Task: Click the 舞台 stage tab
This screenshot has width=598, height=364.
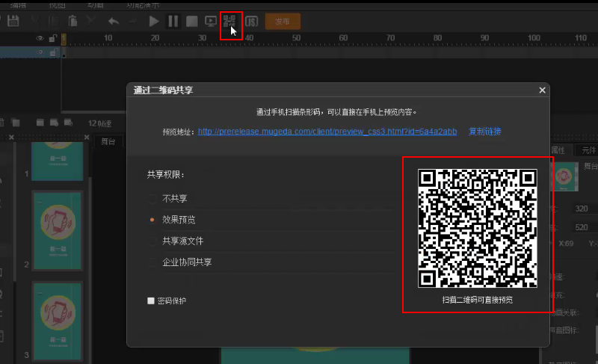Action: tap(108, 141)
